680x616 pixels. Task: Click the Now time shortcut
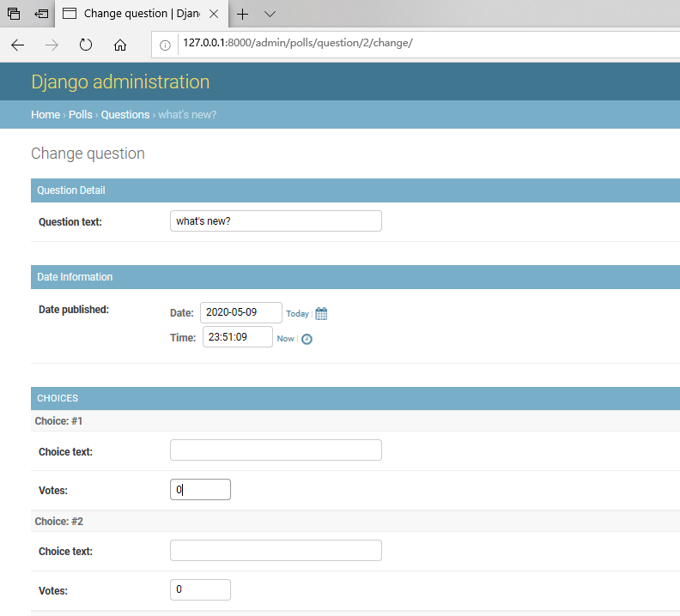click(285, 339)
